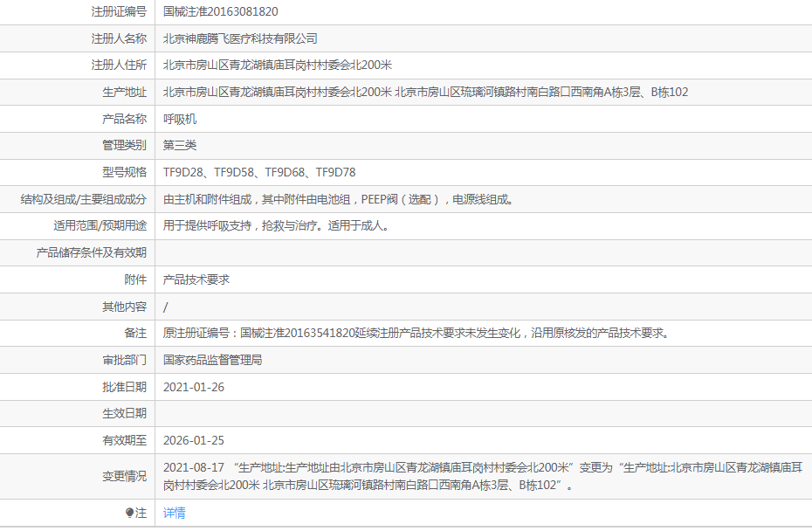Click the 产品名称 label
The width and height of the screenshot is (812, 531).
(124, 119)
